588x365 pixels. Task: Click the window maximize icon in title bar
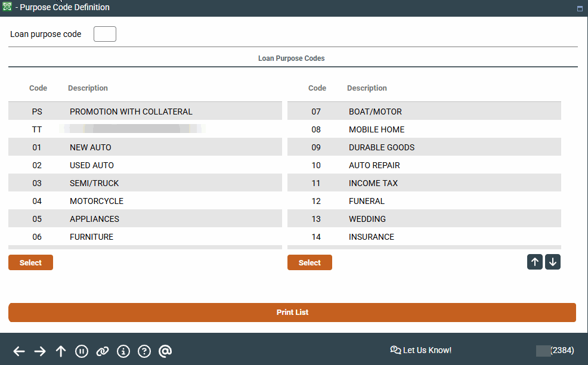(580, 8)
